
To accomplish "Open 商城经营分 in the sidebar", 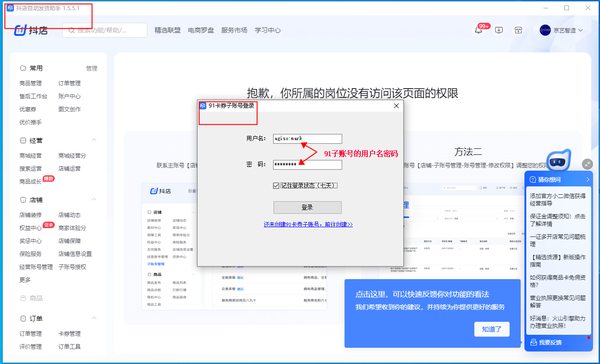I will pyautogui.click(x=72, y=156).
